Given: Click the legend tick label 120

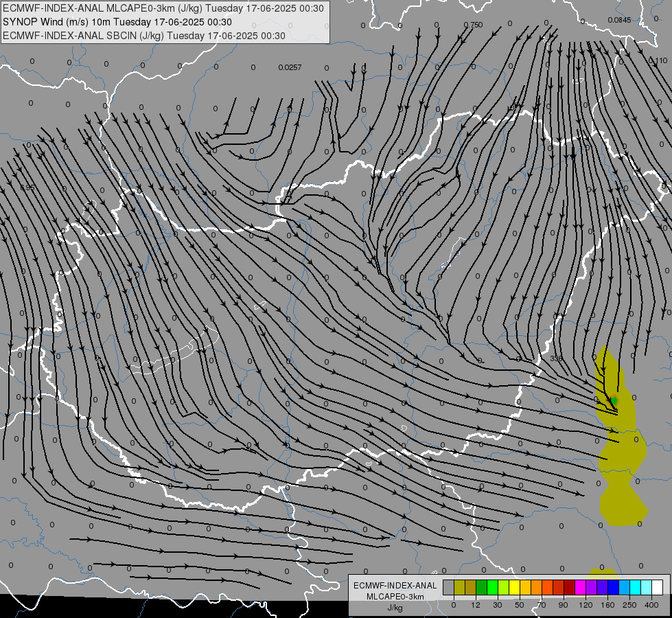Looking at the screenshot, I should (x=586, y=605).
